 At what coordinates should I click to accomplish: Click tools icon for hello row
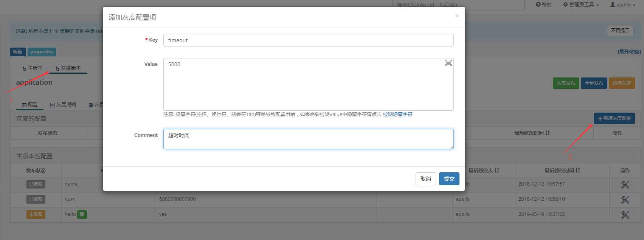(625, 215)
